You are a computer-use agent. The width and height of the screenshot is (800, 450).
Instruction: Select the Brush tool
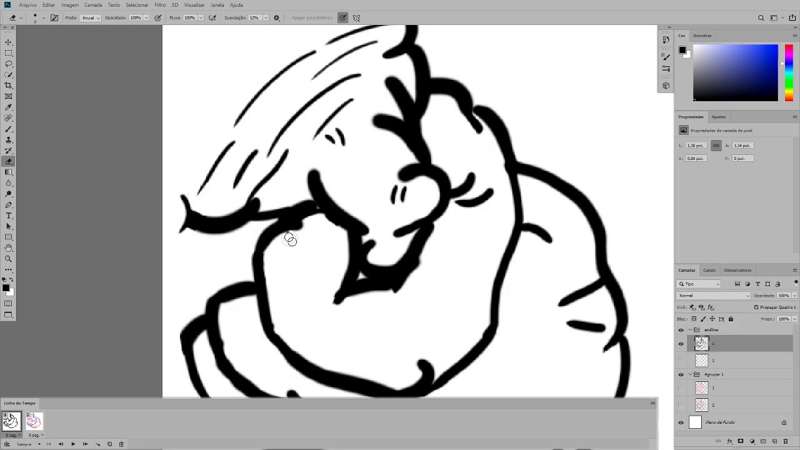click(x=8, y=129)
